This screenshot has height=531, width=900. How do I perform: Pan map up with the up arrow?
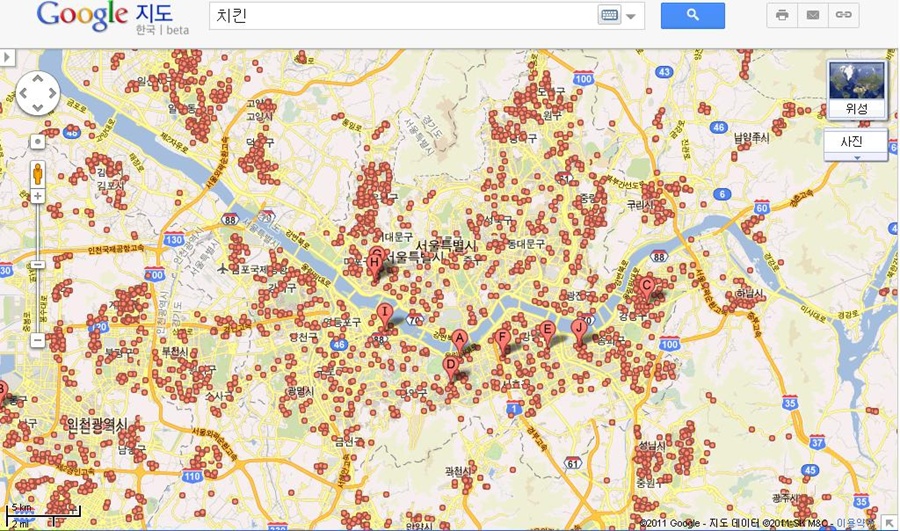tap(37, 79)
